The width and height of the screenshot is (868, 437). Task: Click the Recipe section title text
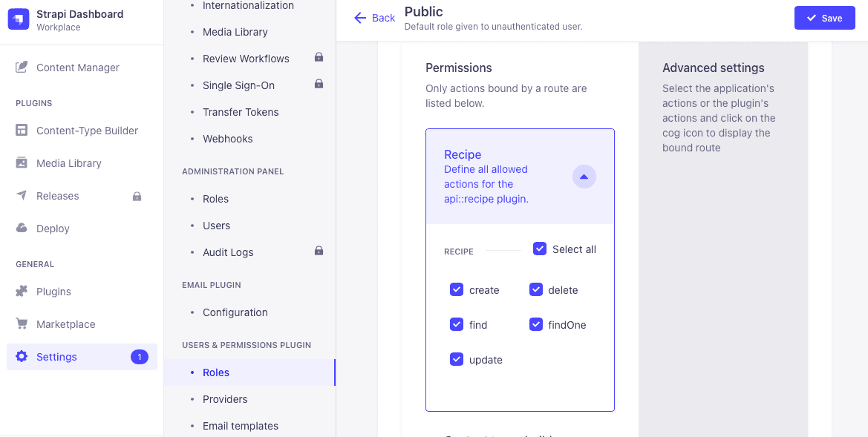tap(463, 155)
